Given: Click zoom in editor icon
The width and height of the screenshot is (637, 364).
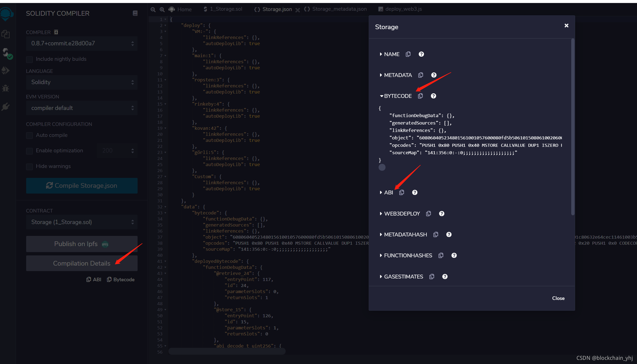Looking at the screenshot, I should [x=162, y=9].
